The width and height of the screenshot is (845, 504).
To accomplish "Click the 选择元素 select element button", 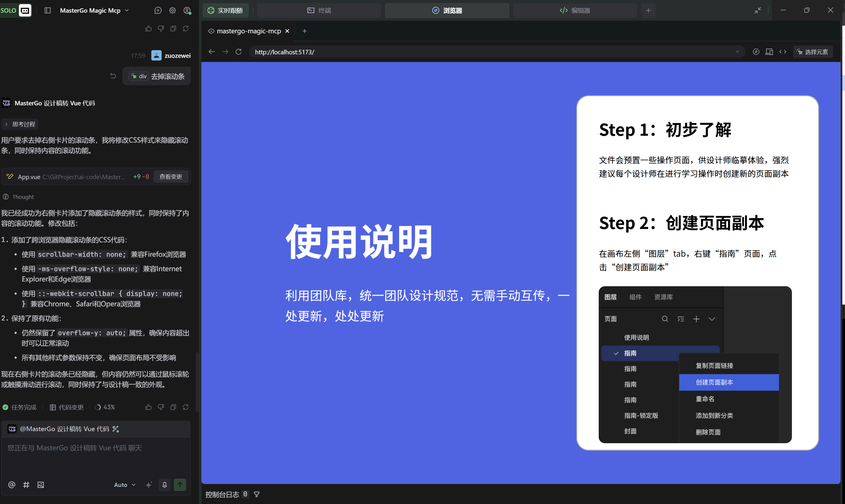I will pos(813,52).
